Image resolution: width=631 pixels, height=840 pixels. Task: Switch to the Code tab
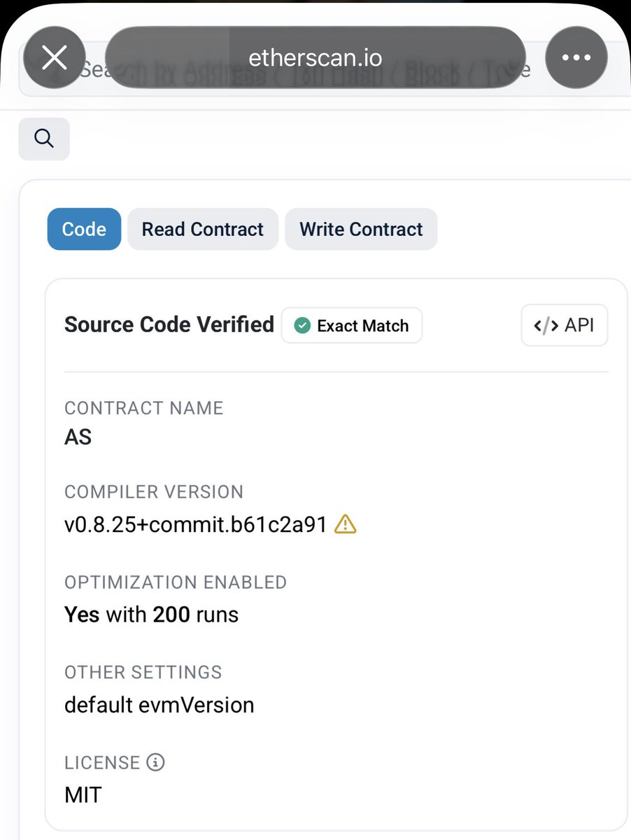point(84,229)
